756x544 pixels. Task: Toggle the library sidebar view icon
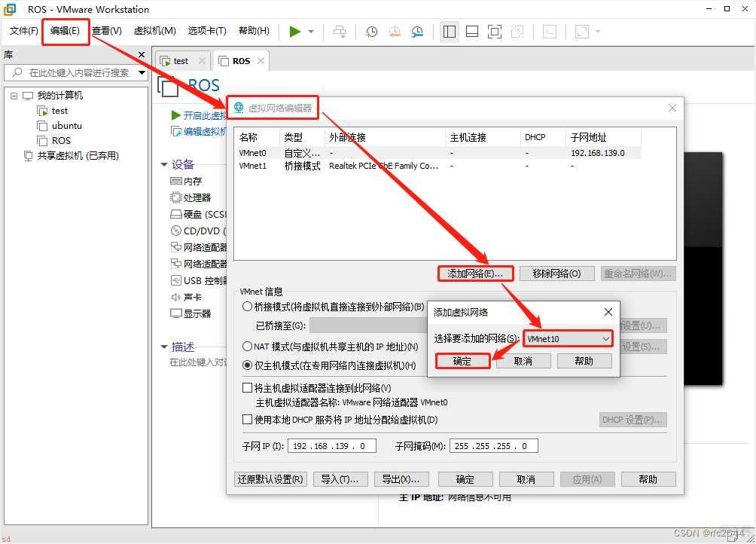pos(450,32)
